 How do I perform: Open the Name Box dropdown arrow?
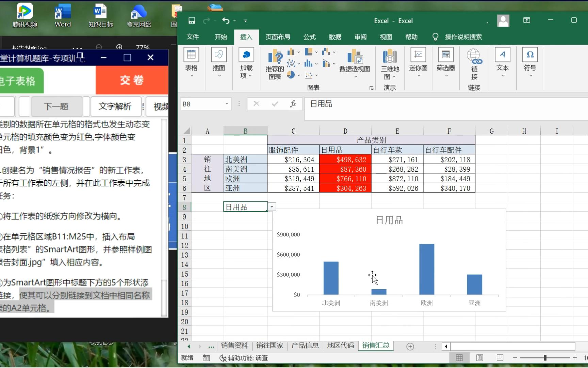(227, 104)
